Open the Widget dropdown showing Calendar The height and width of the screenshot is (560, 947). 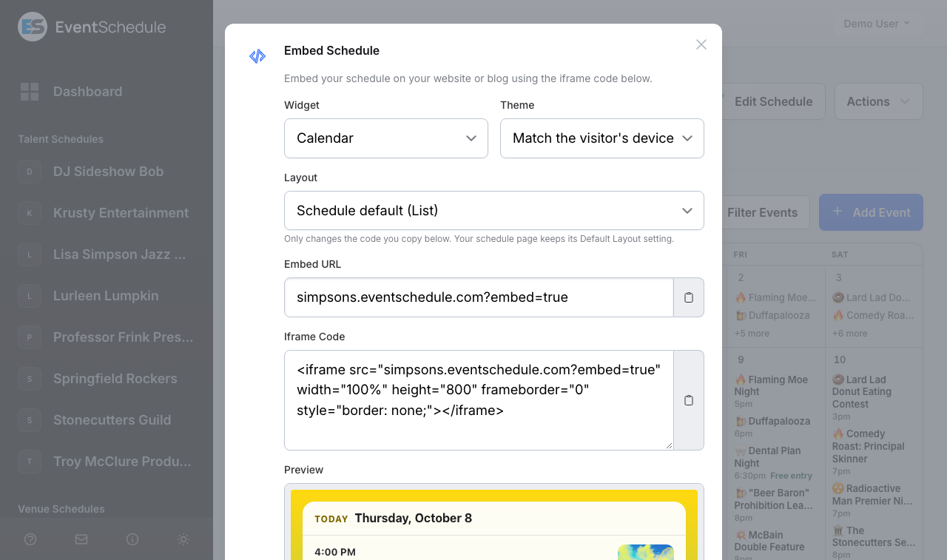click(x=386, y=138)
